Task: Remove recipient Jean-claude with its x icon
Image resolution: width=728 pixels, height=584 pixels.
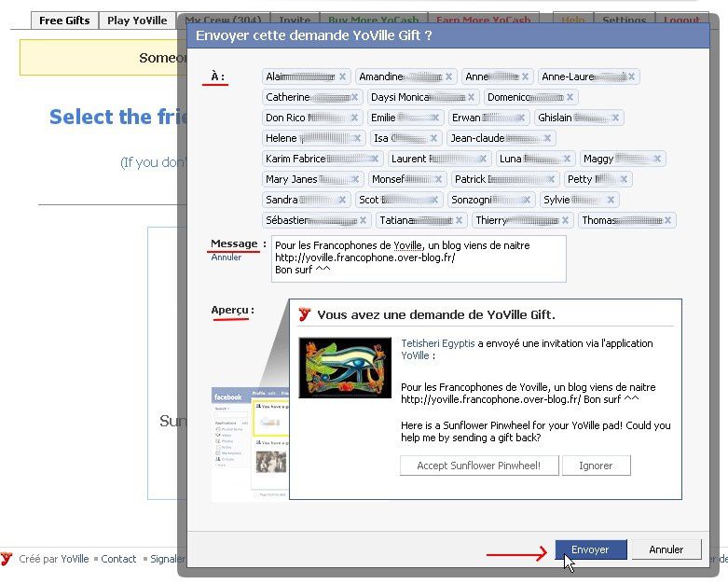Action: [547, 138]
